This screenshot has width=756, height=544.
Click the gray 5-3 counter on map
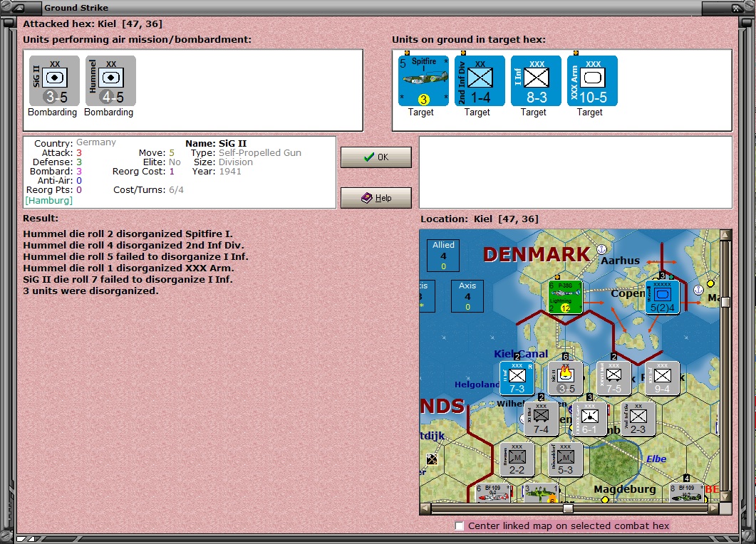pyautogui.click(x=565, y=459)
